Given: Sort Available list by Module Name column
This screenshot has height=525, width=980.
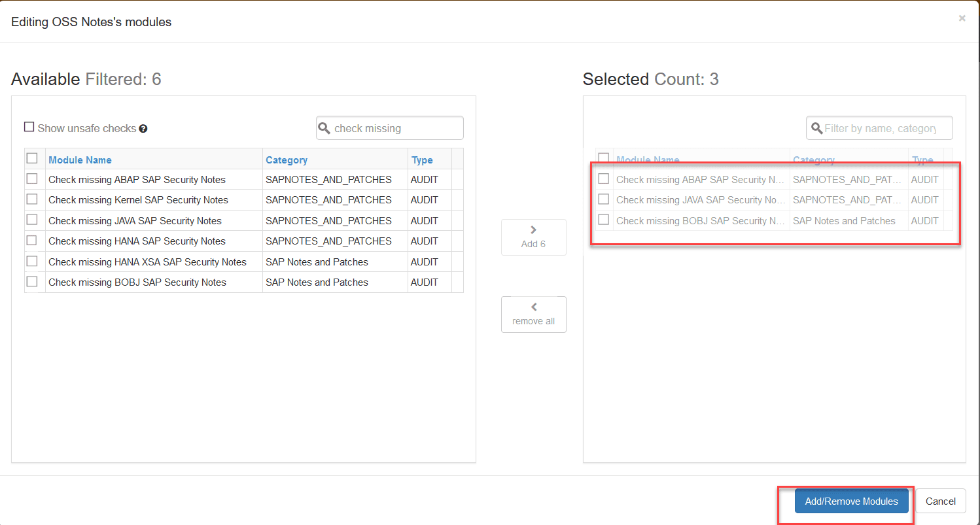Looking at the screenshot, I should [80, 160].
